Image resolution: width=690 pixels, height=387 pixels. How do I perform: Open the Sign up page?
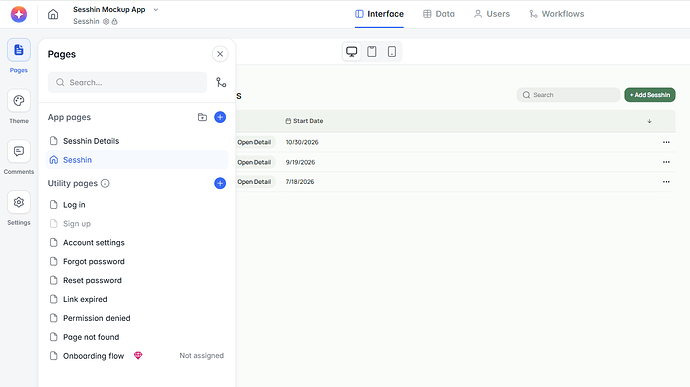tap(137, 224)
